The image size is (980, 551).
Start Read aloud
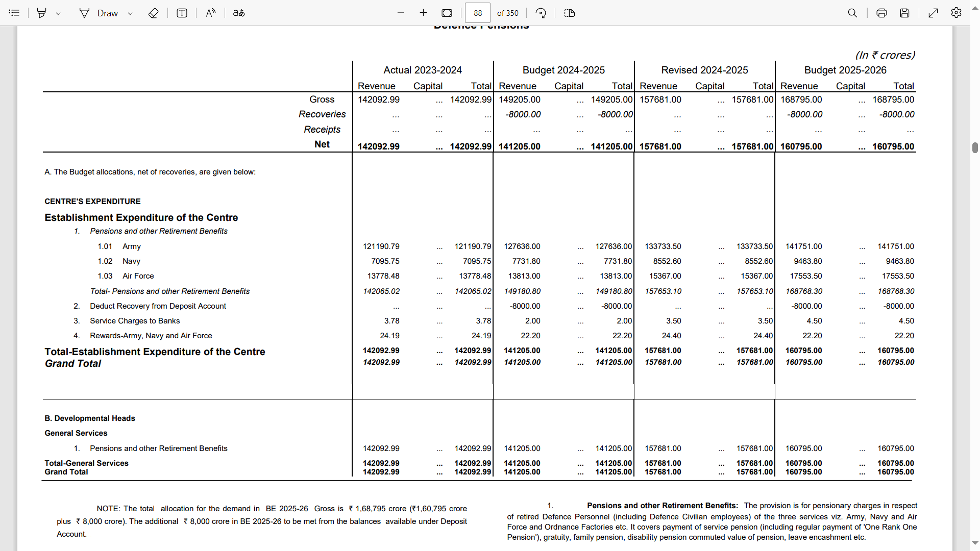coord(211,13)
